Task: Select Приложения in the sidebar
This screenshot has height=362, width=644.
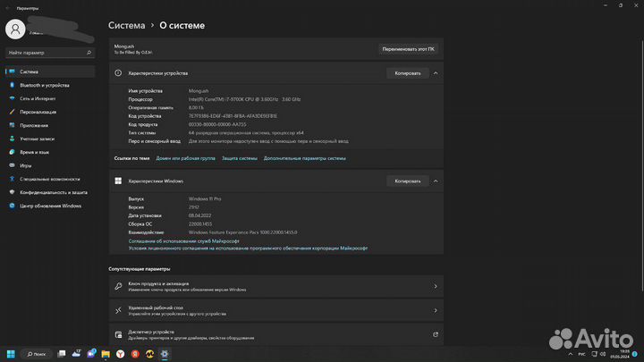Action: click(50, 125)
